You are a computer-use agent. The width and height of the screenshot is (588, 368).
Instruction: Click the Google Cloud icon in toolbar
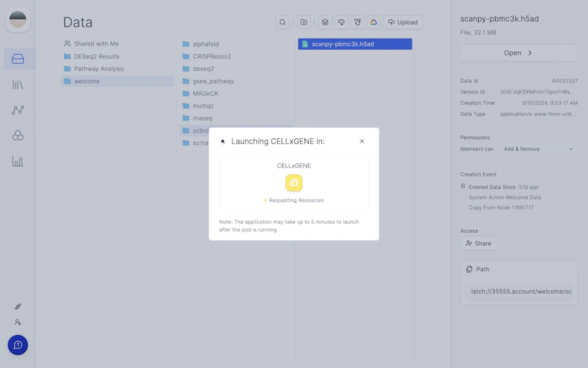(x=374, y=22)
